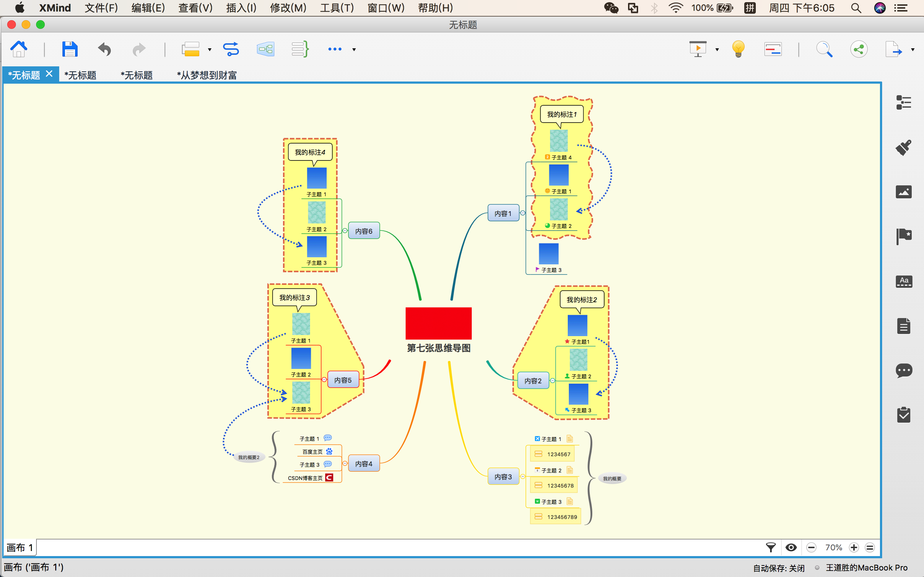Add a boundary using toolbar icon
The height and width of the screenshot is (577, 924).
tap(265, 49)
